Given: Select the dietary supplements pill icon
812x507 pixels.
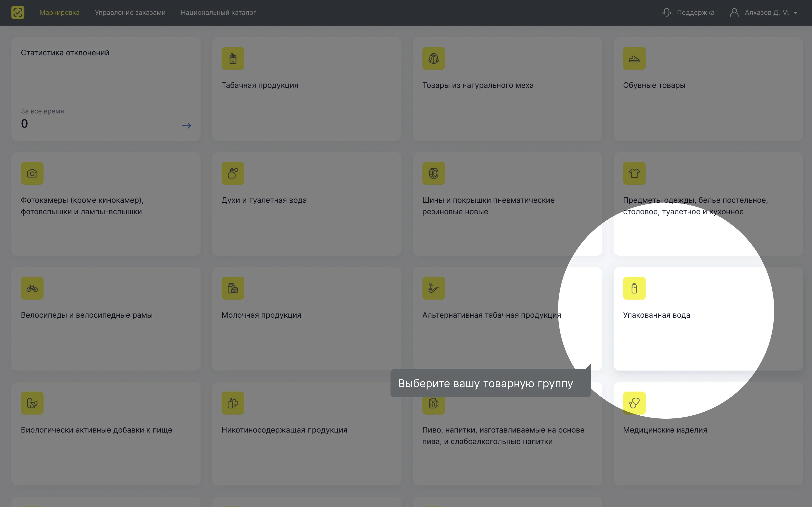Looking at the screenshot, I should pyautogui.click(x=32, y=403).
